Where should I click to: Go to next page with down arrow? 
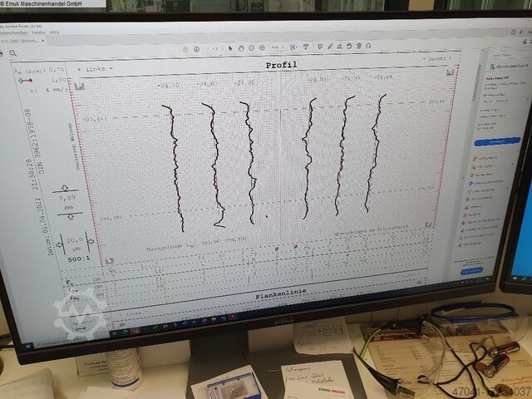pos(196,48)
